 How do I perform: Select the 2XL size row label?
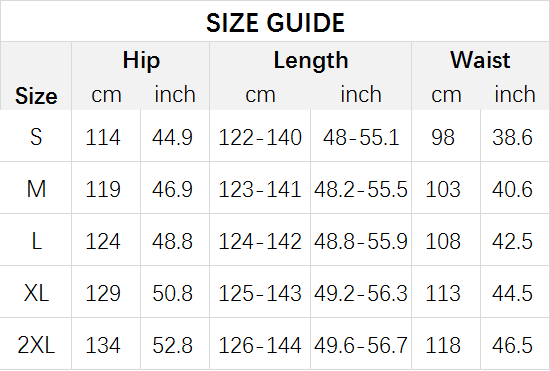[x=36, y=345]
